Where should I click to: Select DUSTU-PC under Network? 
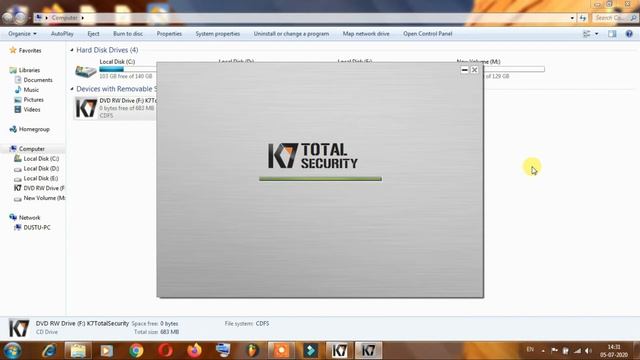coord(37,227)
